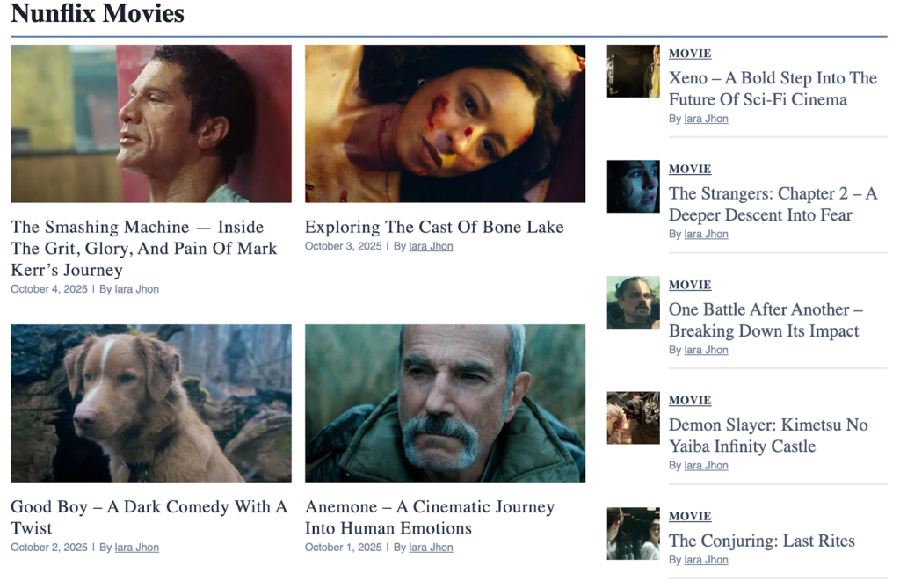Click One Battle After Another thumbnail

(633, 302)
